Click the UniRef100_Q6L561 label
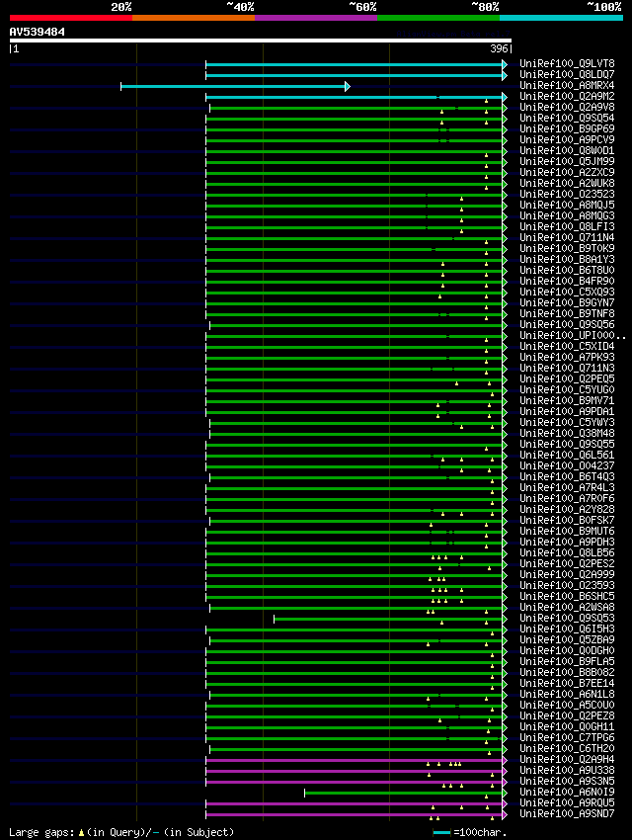Viewport: 632px width, 840px height. coord(567,455)
